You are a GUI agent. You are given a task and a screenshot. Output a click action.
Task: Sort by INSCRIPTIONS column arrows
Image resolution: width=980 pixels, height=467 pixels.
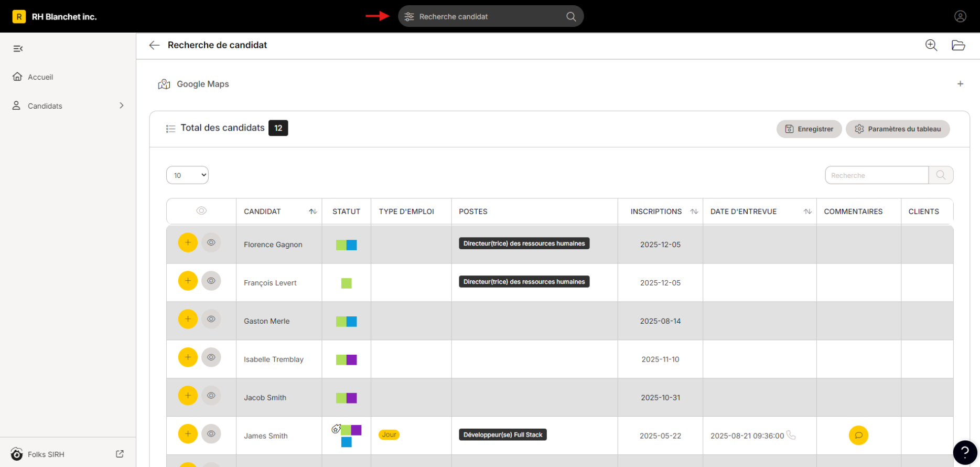point(694,211)
